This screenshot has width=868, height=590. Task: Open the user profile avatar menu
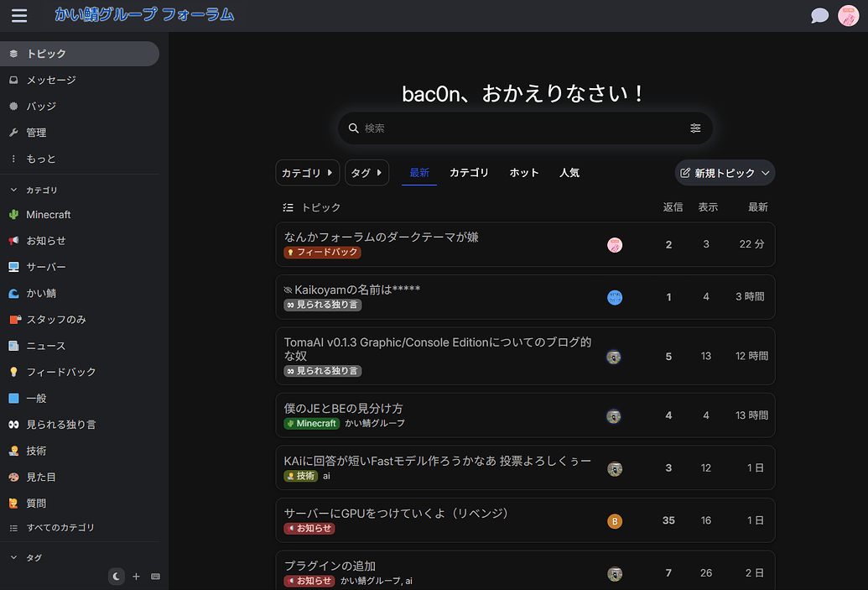coord(848,15)
